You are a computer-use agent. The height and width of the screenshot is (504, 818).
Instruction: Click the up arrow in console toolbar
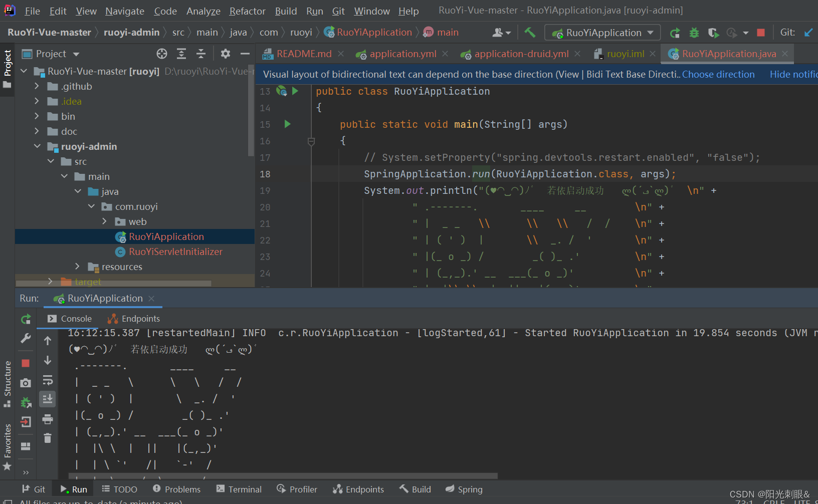tap(48, 341)
